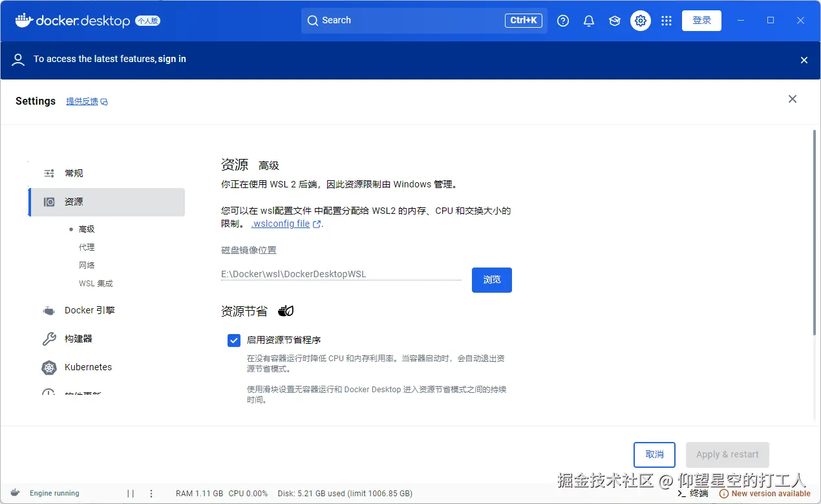
Task: Click the disk image location path field
Action: point(341,274)
